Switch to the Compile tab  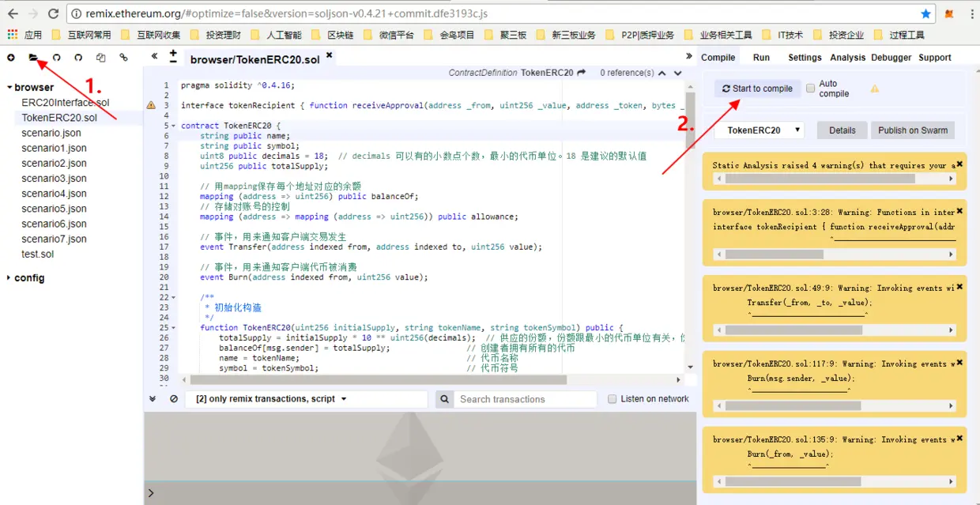click(x=718, y=58)
